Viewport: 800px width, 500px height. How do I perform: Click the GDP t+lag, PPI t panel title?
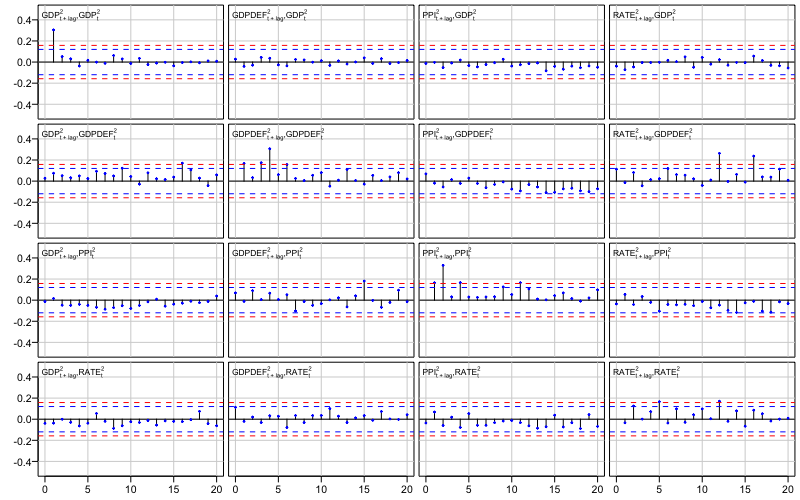point(68,253)
